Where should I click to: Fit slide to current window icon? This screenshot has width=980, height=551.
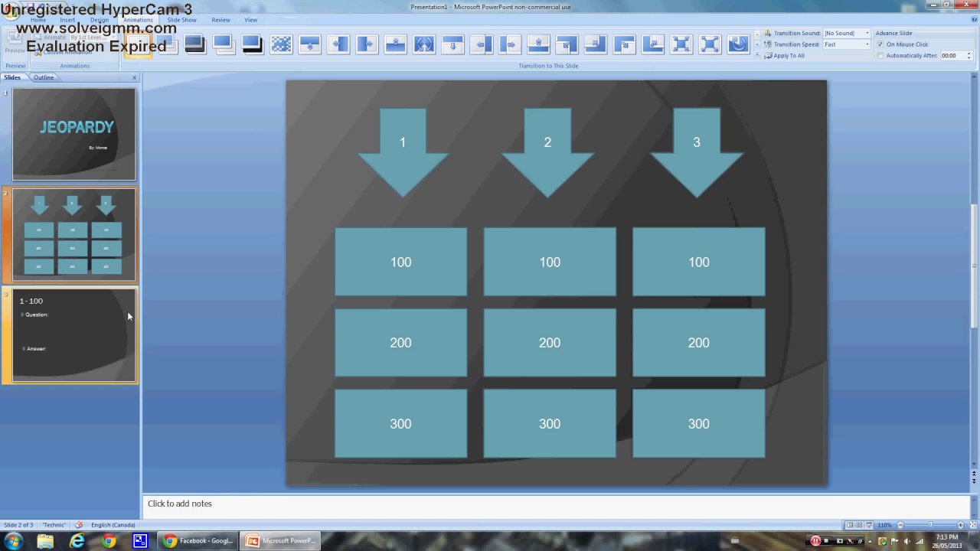973,525
